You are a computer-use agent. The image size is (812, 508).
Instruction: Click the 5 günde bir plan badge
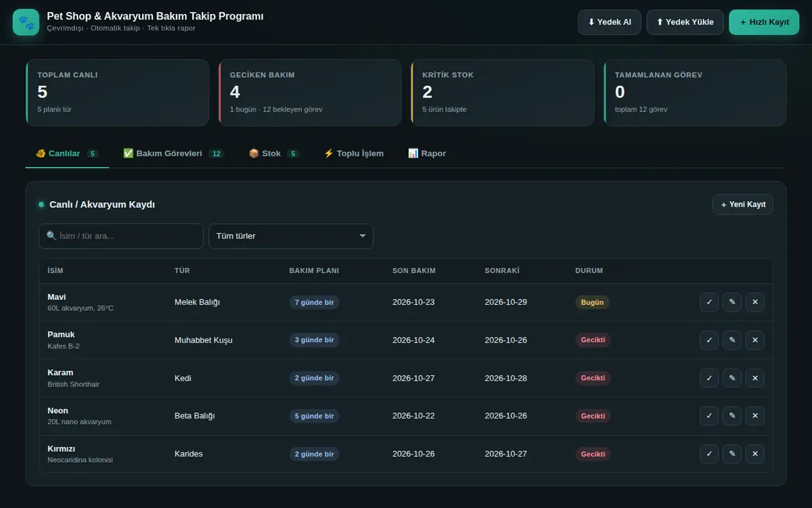click(314, 416)
